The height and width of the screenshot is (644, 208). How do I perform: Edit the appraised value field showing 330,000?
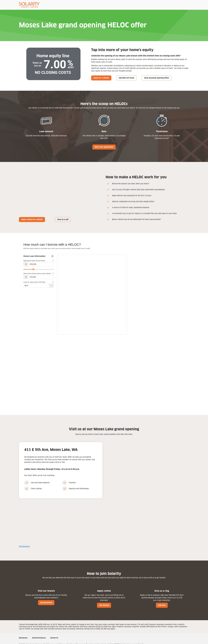(41, 264)
